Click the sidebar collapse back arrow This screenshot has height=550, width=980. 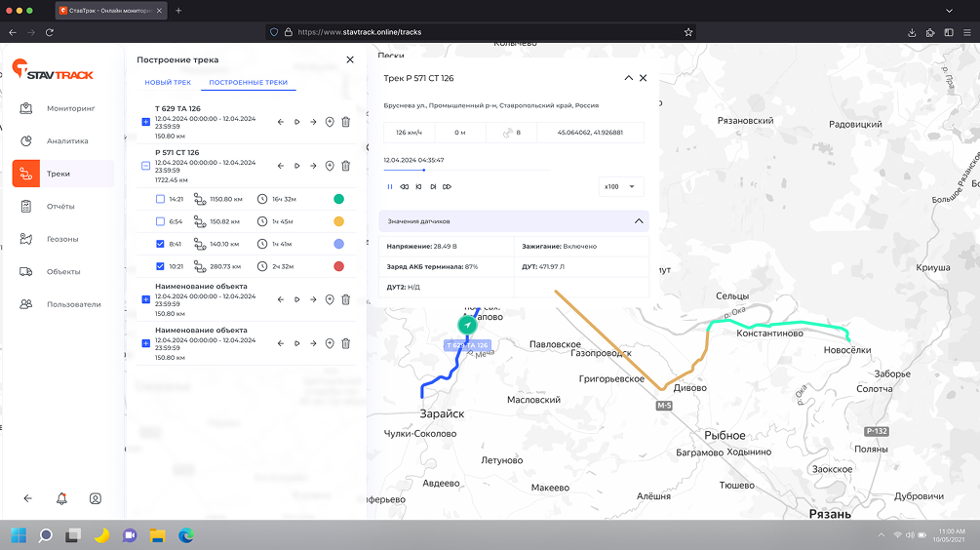(x=27, y=498)
